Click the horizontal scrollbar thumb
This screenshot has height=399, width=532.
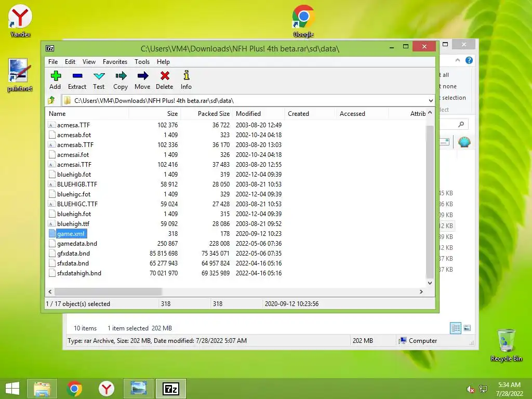(x=108, y=292)
